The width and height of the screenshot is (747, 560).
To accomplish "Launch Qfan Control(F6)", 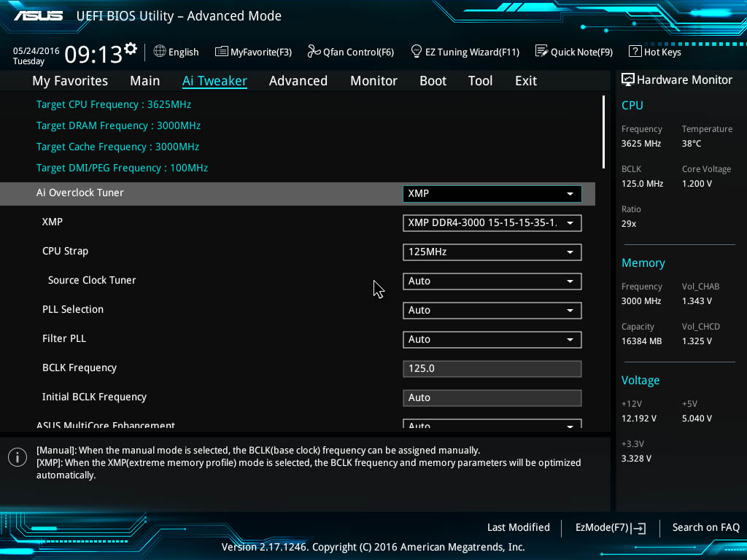I will (x=351, y=52).
